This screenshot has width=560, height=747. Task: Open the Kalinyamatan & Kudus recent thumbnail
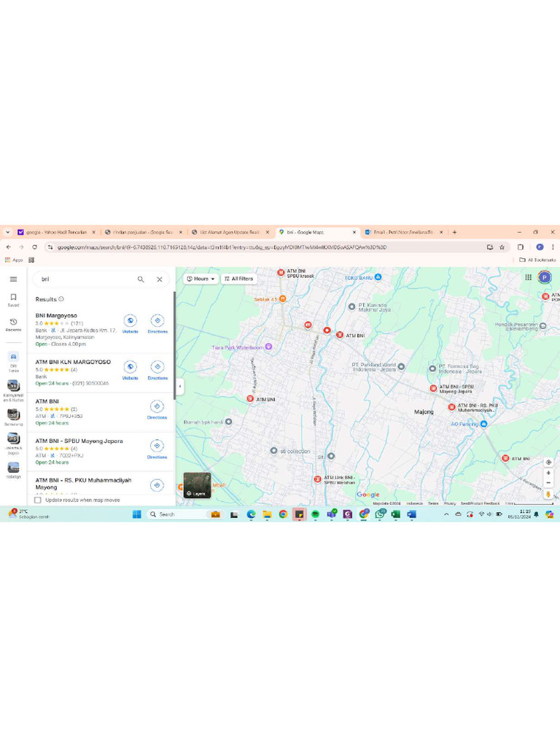(x=13, y=391)
